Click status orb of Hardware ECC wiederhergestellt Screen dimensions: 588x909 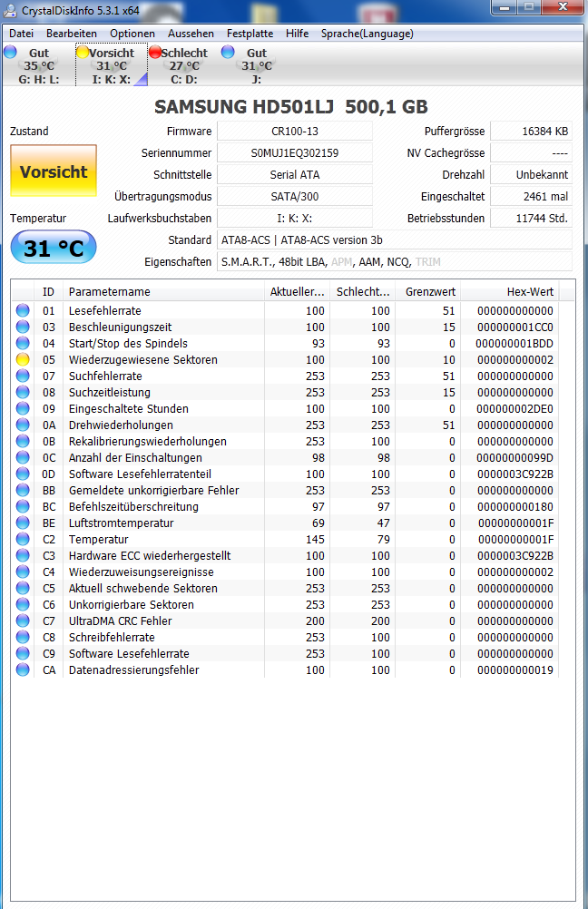point(23,555)
